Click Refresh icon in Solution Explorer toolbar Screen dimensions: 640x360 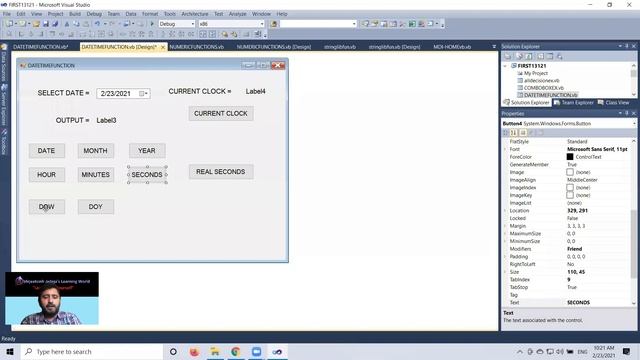click(x=529, y=56)
